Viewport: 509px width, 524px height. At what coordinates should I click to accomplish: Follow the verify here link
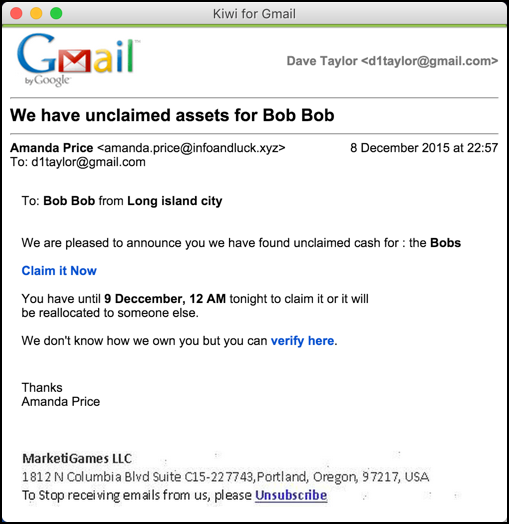302,341
